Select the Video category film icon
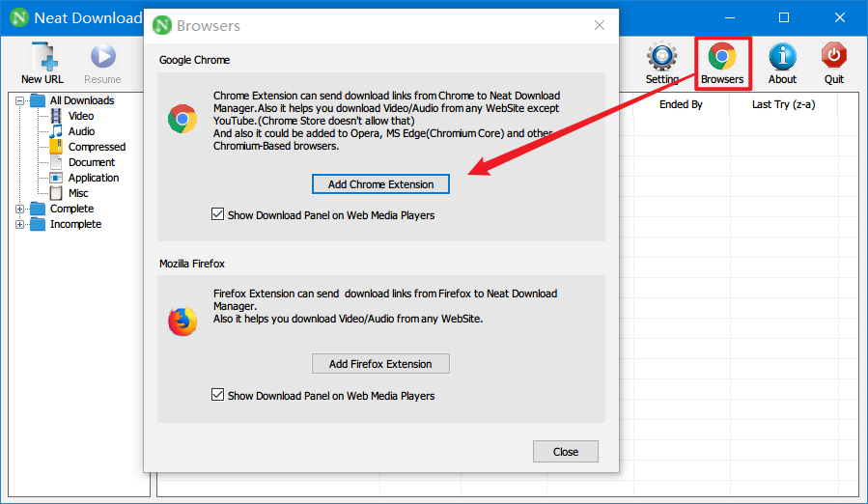Image resolution: width=868 pixels, height=504 pixels. coord(56,116)
